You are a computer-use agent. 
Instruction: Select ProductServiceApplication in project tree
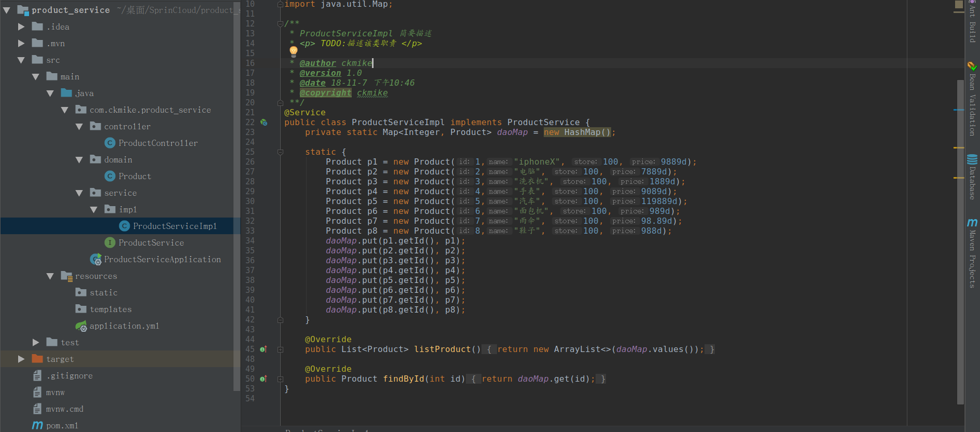[x=162, y=259]
